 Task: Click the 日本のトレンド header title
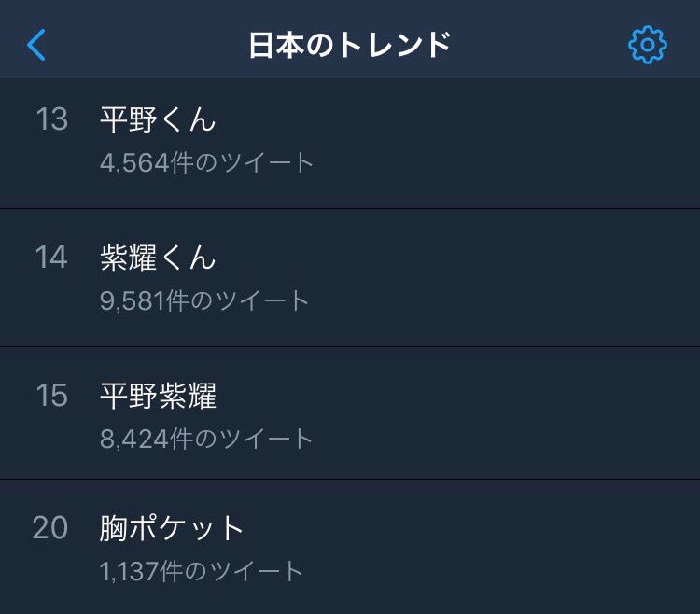pos(349,45)
